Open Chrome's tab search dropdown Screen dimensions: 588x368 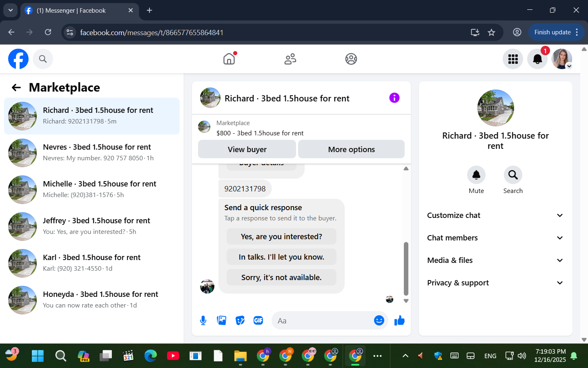pyautogui.click(x=10, y=10)
